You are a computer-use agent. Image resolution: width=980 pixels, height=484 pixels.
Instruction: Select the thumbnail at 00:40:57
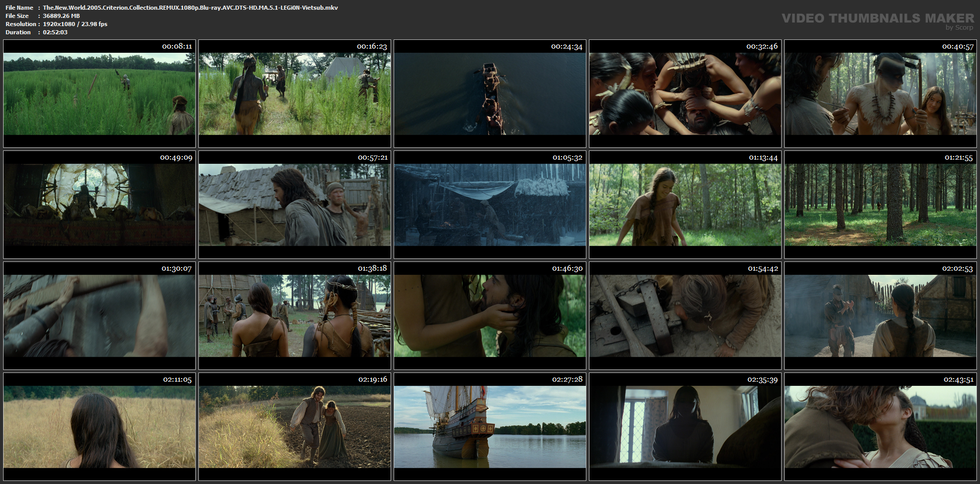point(880,94)
